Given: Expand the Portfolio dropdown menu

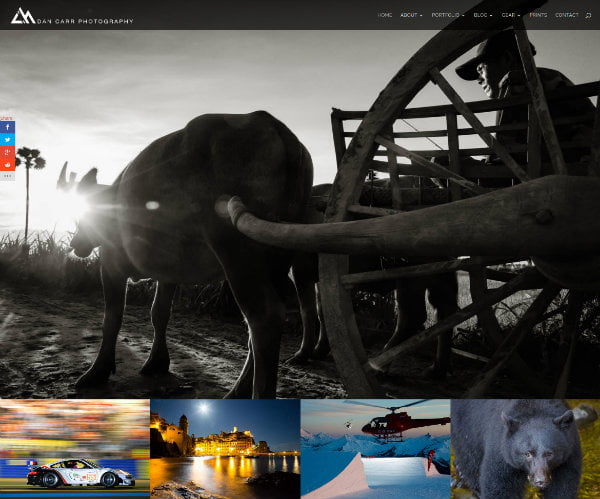Looking at the screenshot, I should pyautogui.click(x=447, y=15).
